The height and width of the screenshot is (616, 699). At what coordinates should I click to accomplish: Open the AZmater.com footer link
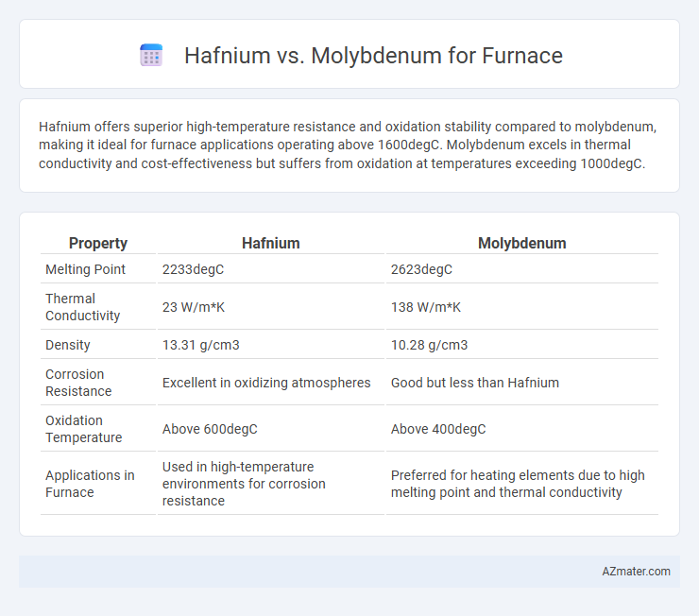(636, 572)
